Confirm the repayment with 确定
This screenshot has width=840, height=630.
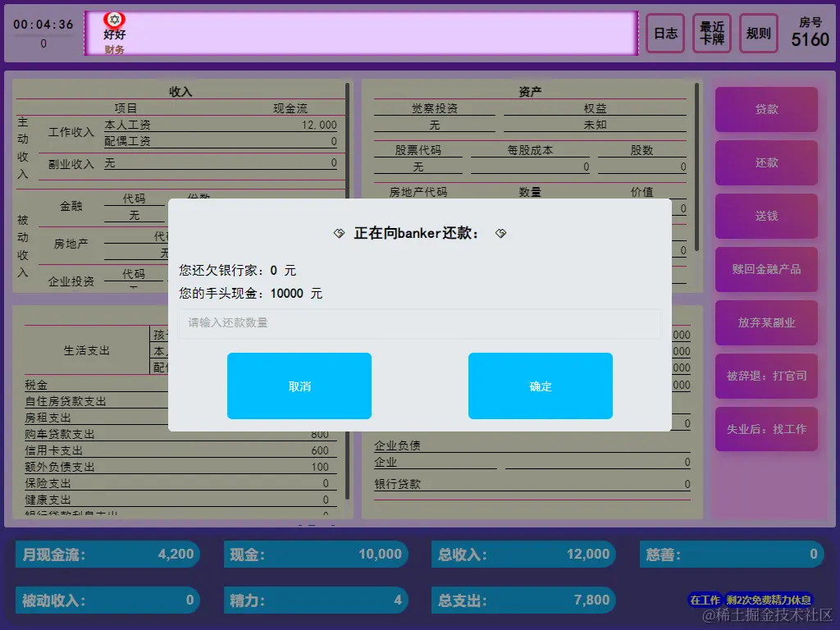coord(540,386)
